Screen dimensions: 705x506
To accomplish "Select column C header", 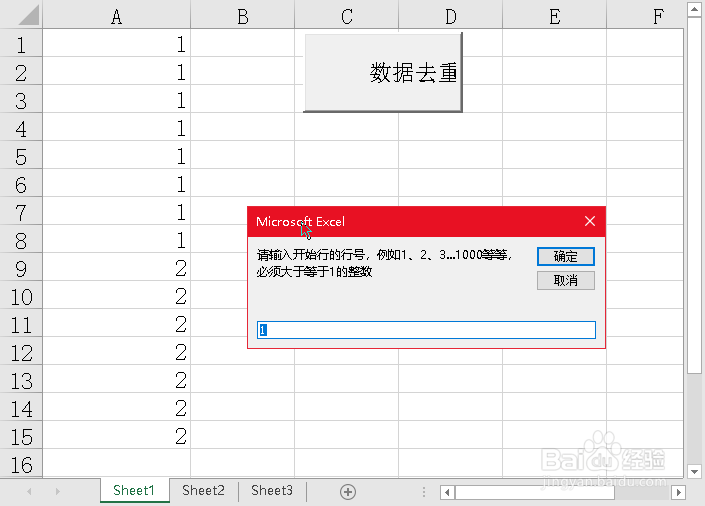I will (x=347, y=17).
